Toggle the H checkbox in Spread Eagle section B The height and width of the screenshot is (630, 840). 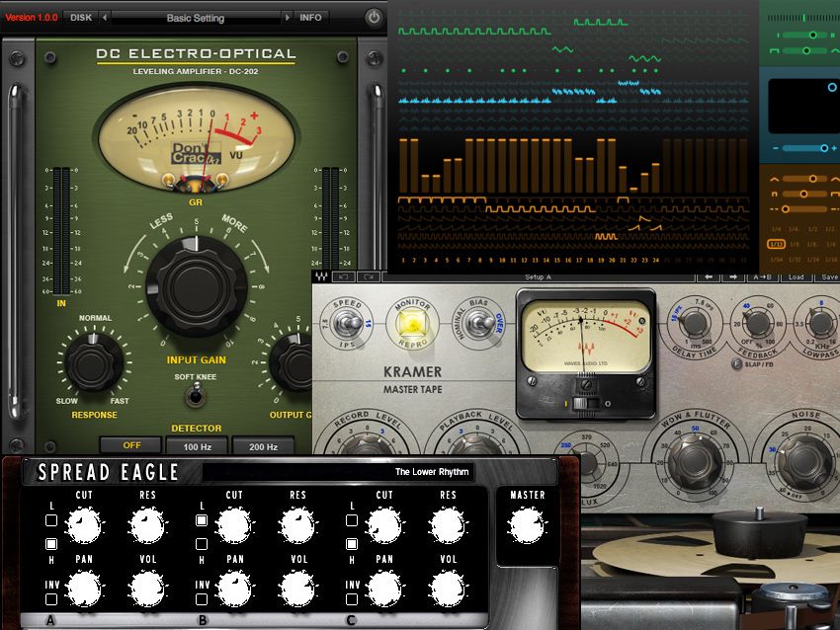click(x=202, y=544)
